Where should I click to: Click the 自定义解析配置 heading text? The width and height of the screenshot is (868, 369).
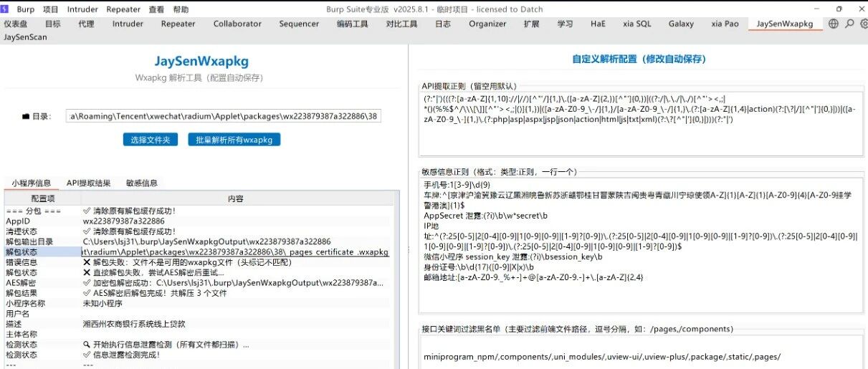coord(639,59)
